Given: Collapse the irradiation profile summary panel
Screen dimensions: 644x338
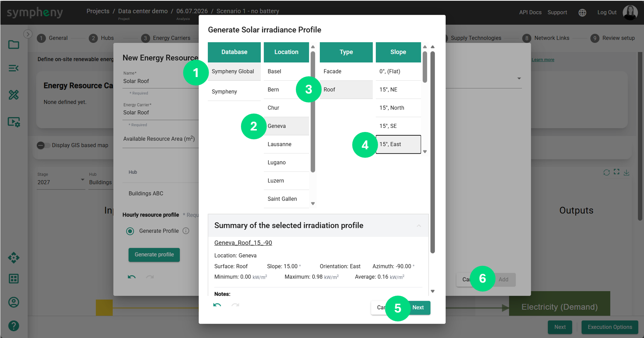Looking at the screenshot, I should [x=419, y=226].
